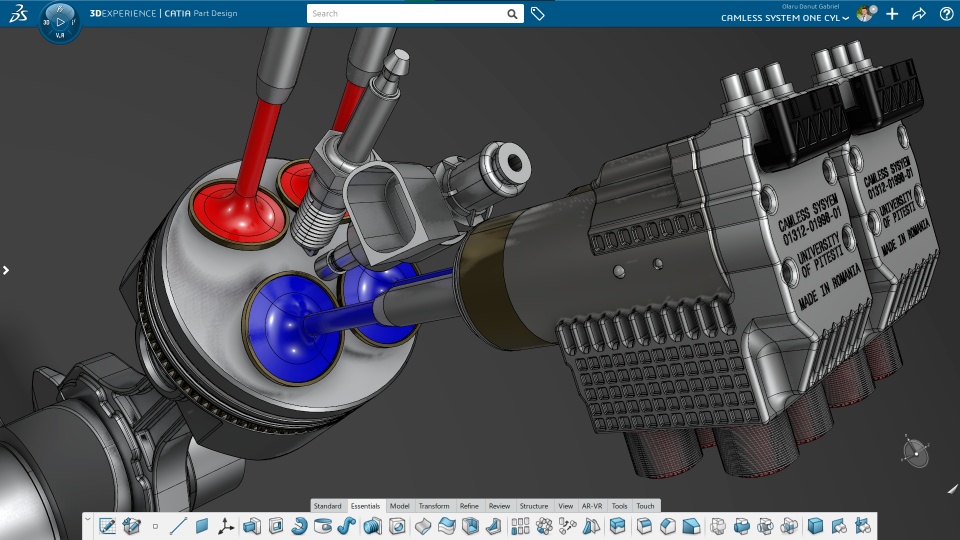960x540 pixels.
Task: Click the search magnifier icon
Action: 512,14
